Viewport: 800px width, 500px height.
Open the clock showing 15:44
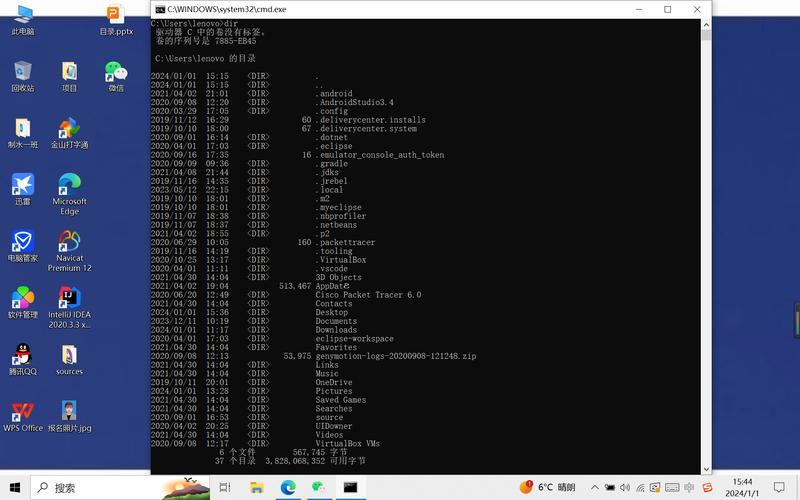[x=742, y=488]
